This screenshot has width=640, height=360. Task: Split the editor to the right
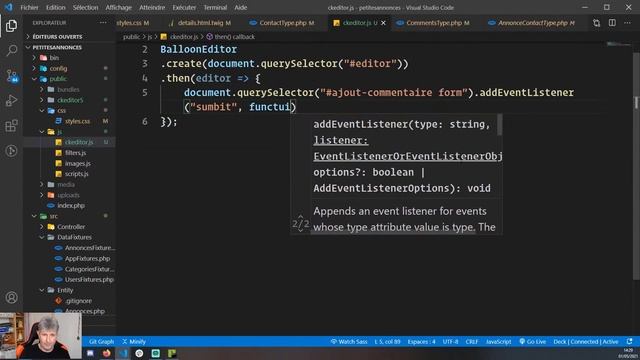pyautogui.click(x=612, y=23)
